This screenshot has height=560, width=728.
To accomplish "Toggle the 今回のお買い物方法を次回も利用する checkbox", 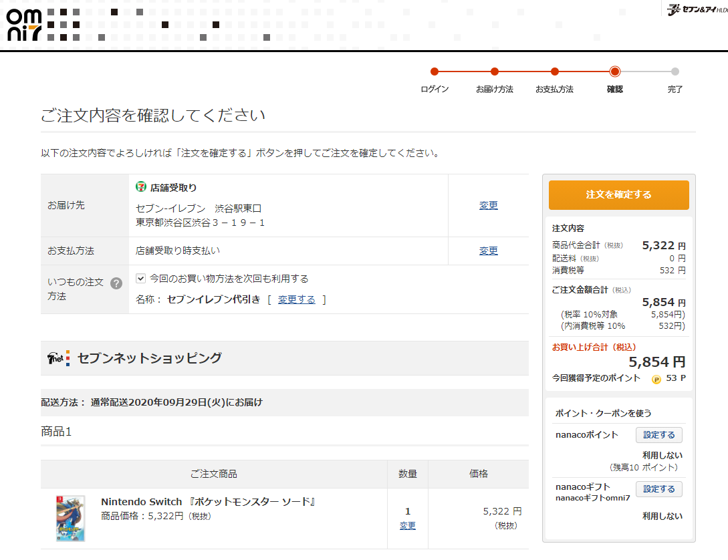I will (140, 279).
